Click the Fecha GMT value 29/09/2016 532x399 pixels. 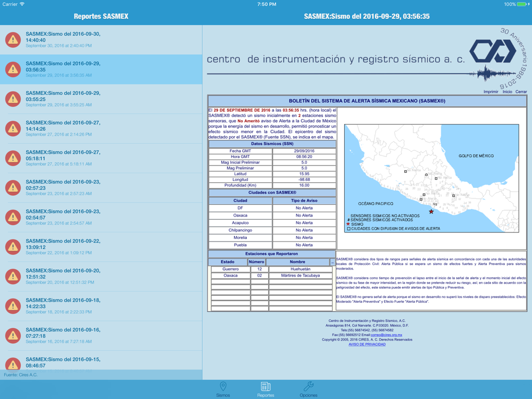click(x=304, y=151)
